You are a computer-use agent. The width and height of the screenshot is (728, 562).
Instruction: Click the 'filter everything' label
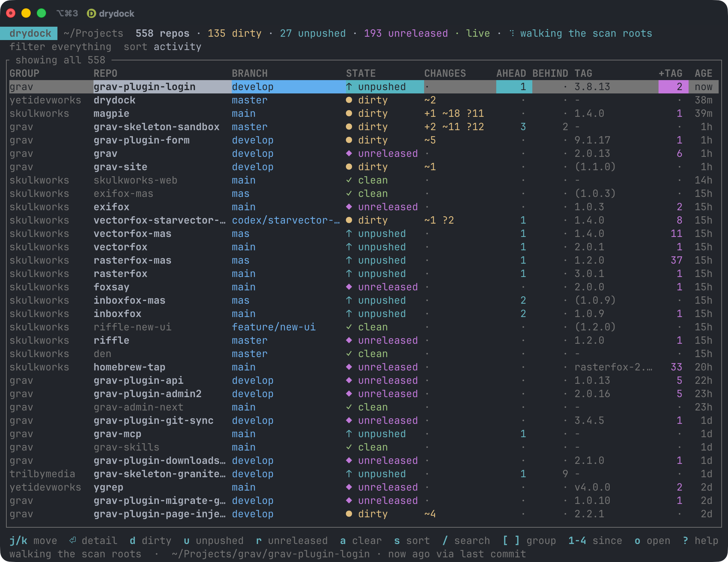click(x=60, y=47)
